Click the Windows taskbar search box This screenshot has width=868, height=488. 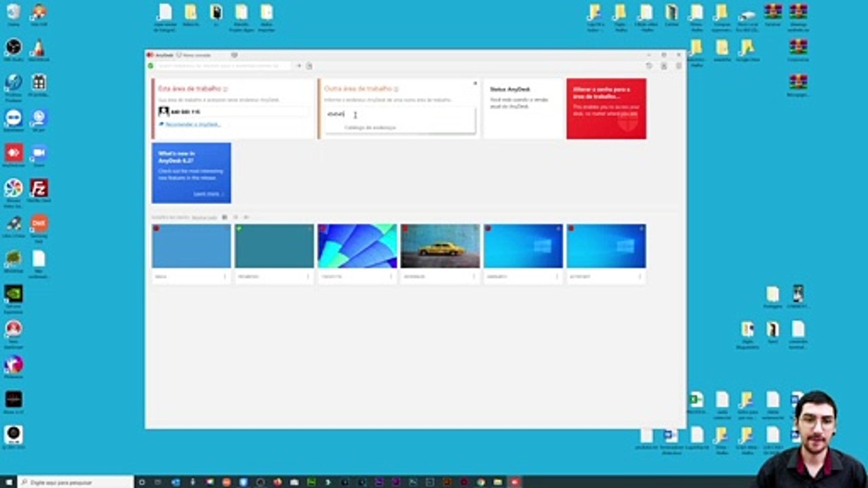(75, 482)
